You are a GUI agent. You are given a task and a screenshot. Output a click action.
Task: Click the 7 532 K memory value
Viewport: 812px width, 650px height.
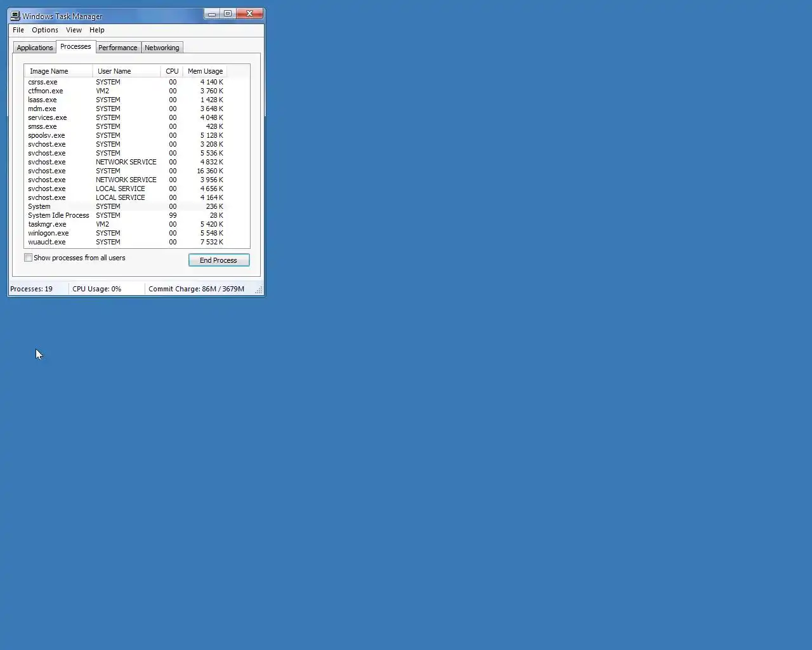212,242
